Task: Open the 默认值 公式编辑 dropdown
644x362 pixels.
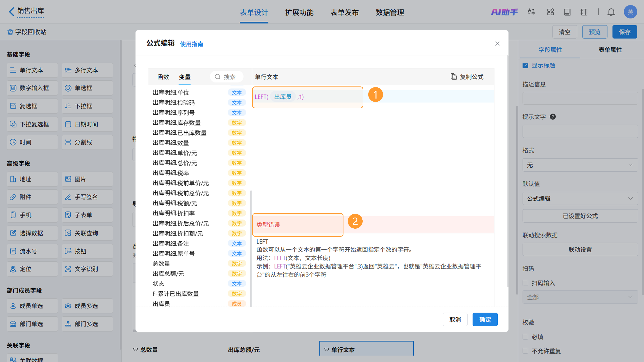Action: 580,198
